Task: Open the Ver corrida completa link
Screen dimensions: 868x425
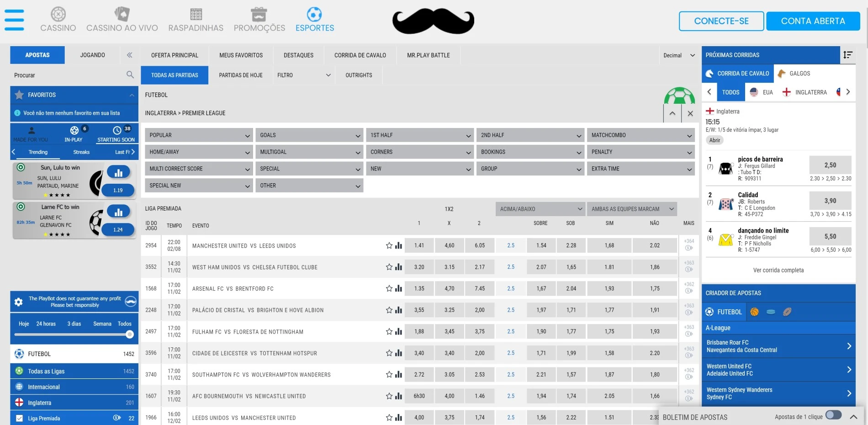Action: [x=778, y=270]
